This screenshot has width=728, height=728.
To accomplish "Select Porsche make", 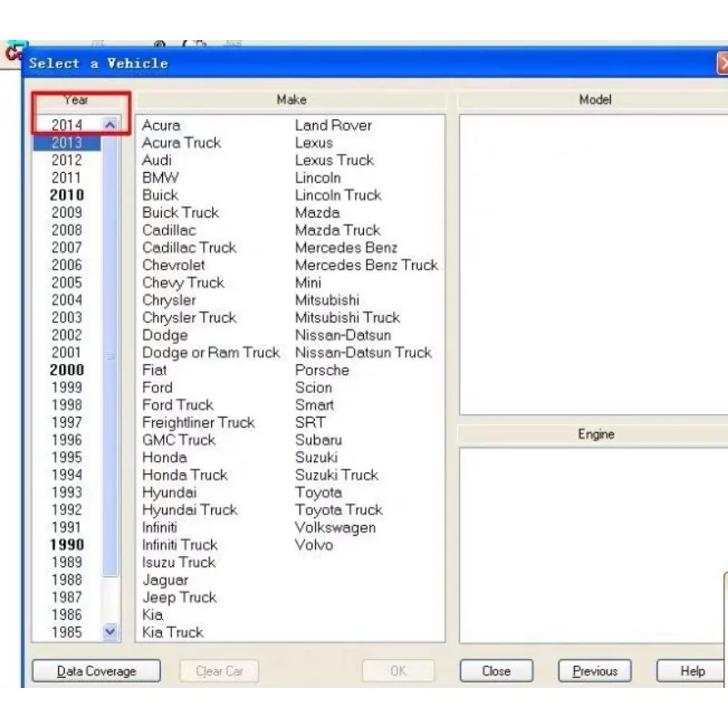I will click(322, 370).
